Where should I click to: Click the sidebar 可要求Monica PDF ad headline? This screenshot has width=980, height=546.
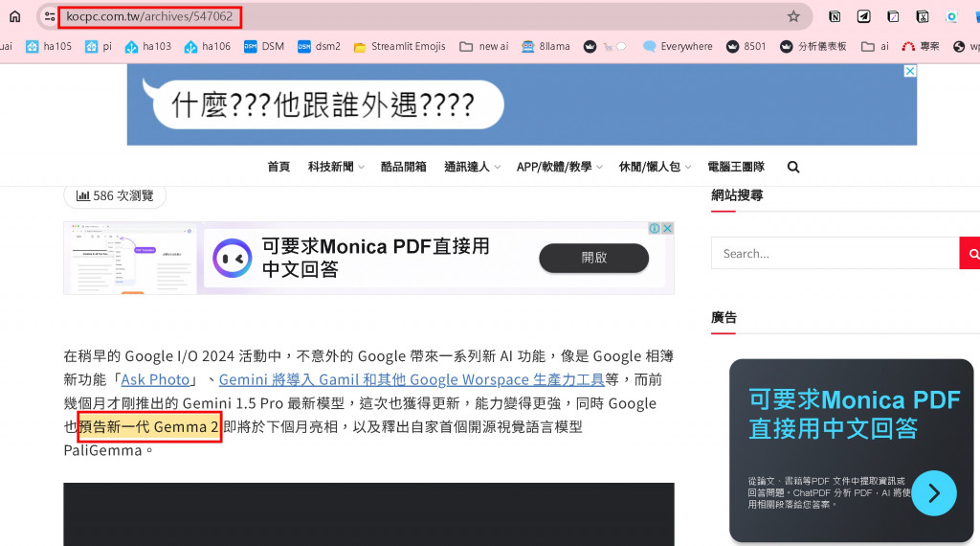coord(855,414)
